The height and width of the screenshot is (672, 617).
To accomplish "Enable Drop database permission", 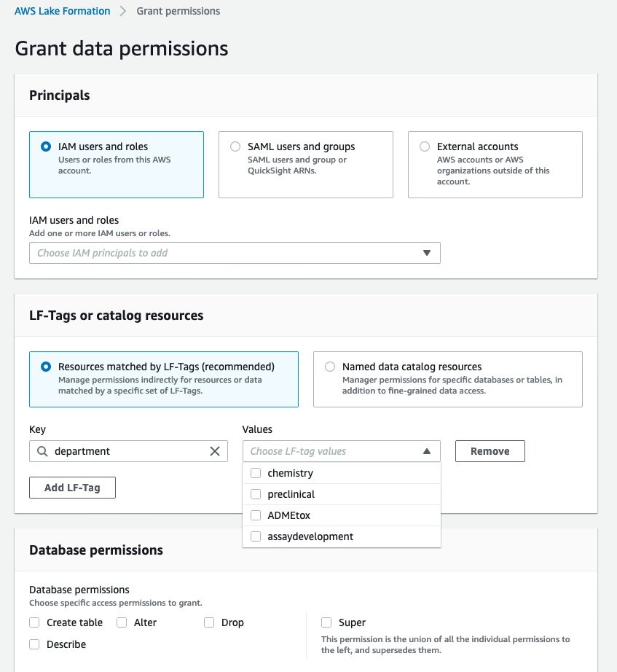I will pos(209,622).
